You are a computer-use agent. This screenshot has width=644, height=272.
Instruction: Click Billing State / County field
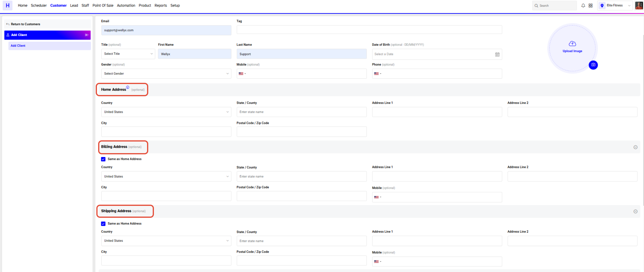[302, 176]
